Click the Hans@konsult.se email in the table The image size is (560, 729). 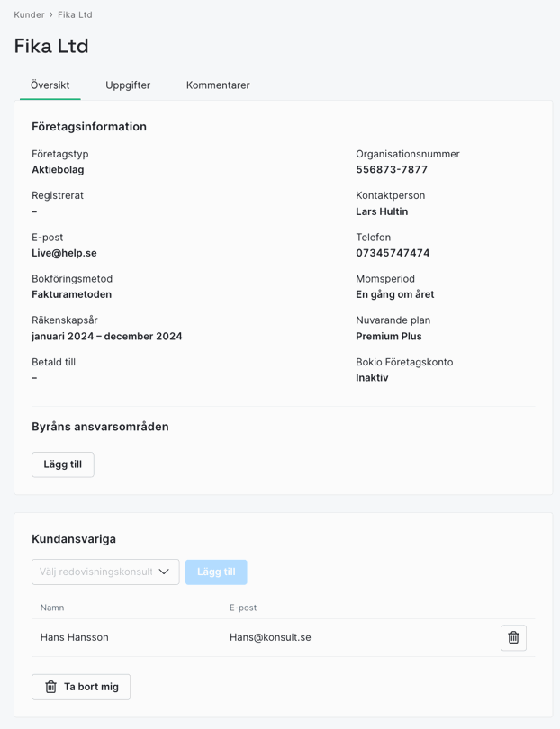pos(270,637)
